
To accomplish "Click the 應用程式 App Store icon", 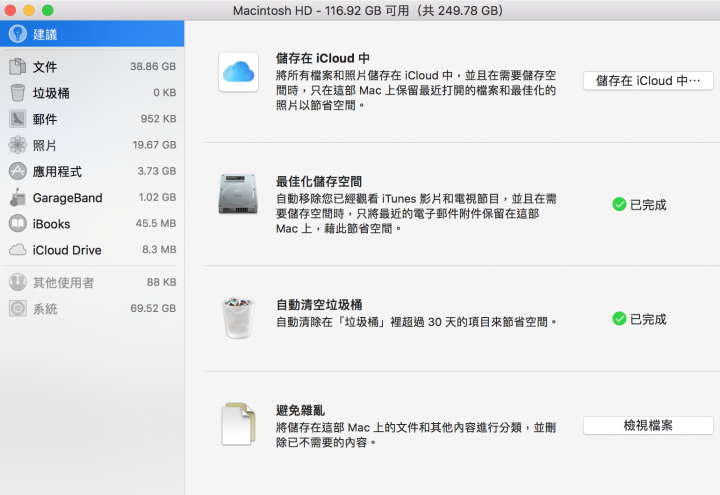I will pyautogui.click(x=17, y=171).
